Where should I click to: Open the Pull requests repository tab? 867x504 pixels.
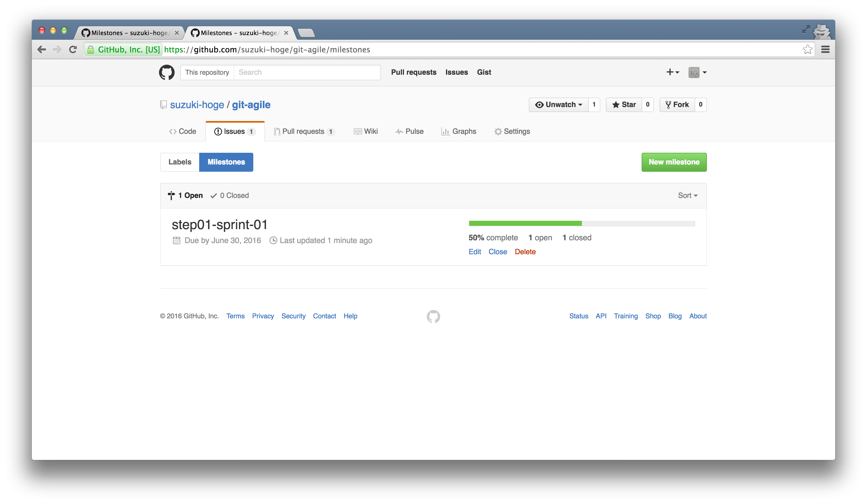click(304, 131)
